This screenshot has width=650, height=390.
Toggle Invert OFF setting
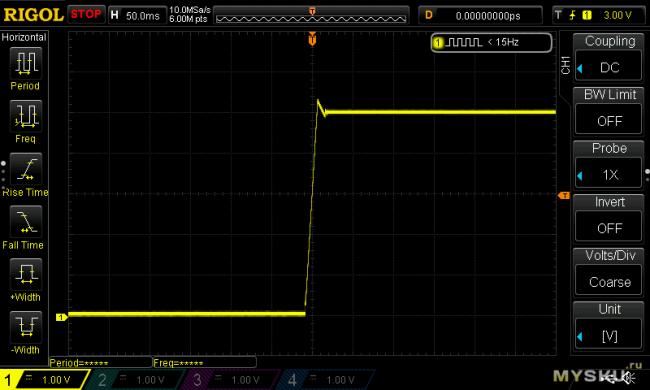[x=609, y=218]
